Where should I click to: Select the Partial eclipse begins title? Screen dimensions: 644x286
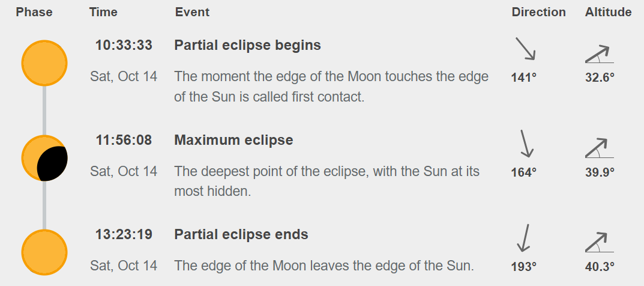tap(248, 45)
